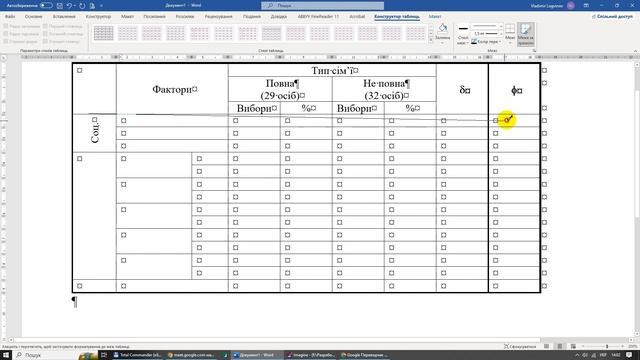Undo the last action
This screenshot has height=360, width=640.
pos(69,6)
